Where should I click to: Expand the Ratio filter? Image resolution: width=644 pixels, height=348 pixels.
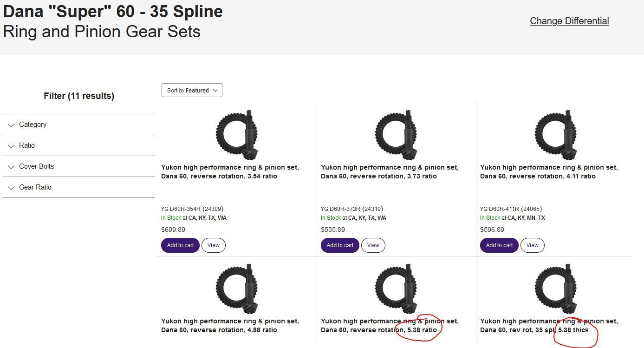point(79,145)
